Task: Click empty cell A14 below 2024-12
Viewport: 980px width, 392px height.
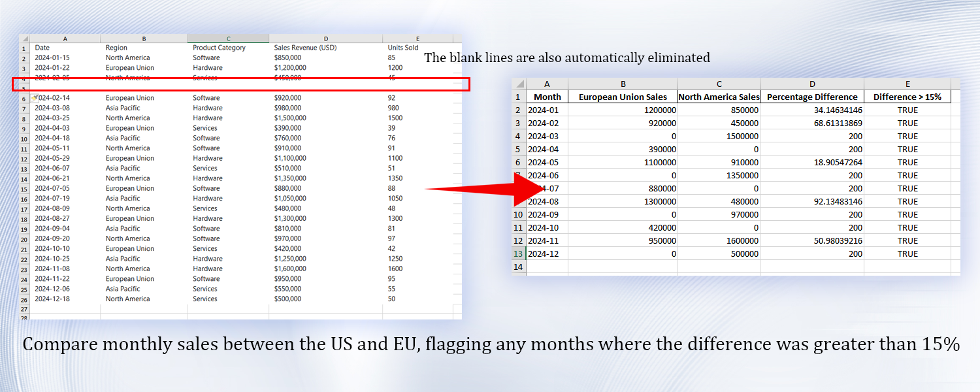Action: click(547, 267)
